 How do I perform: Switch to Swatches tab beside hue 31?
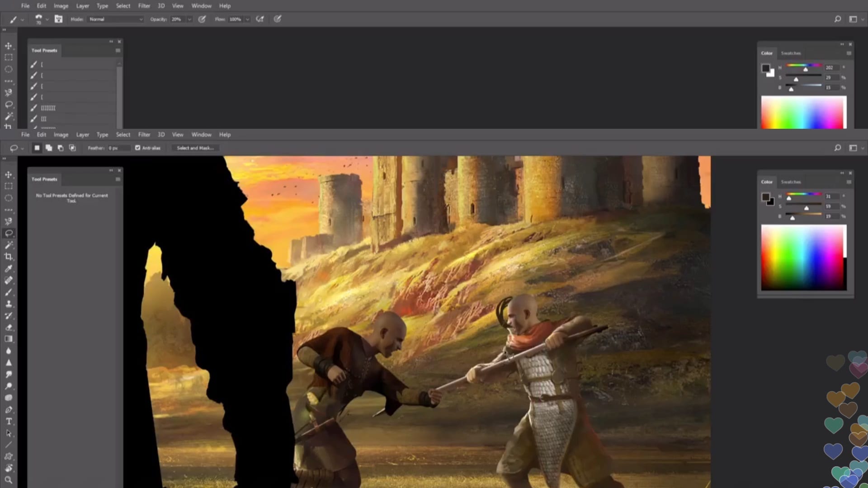pos(791,182)
